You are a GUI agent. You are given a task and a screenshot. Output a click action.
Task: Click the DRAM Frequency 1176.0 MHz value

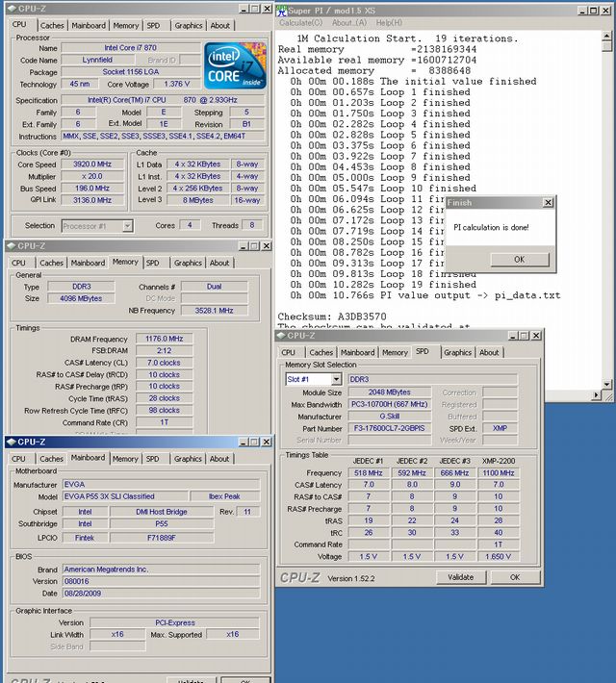click(164, 339)
